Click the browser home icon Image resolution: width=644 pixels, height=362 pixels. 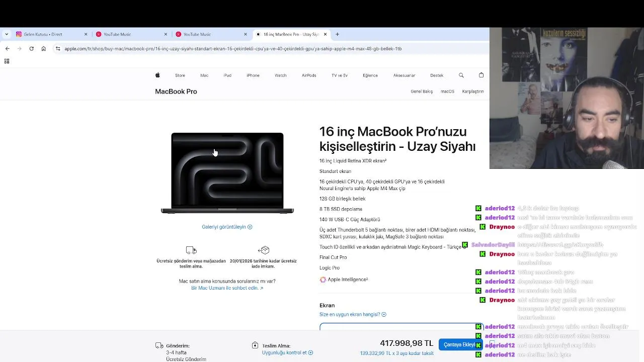44,49
